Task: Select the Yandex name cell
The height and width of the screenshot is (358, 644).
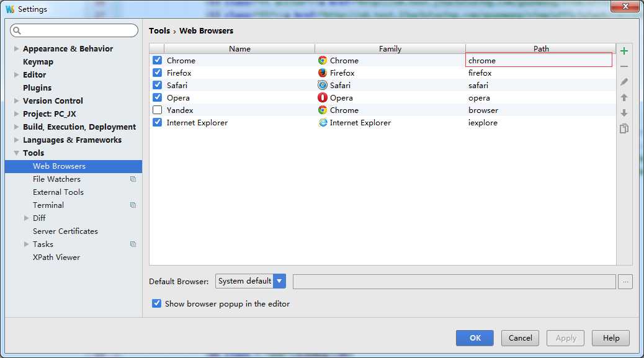Action: point(239,110)
